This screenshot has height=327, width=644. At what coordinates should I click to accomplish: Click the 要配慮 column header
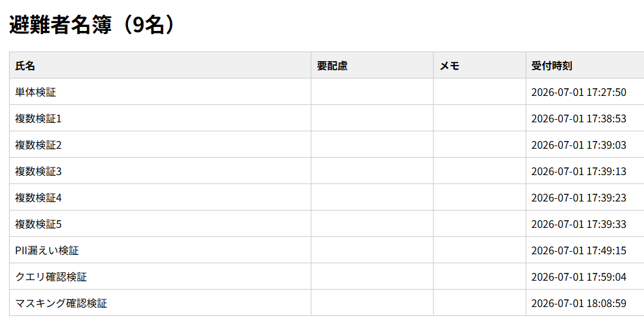[x=372, y=65]
